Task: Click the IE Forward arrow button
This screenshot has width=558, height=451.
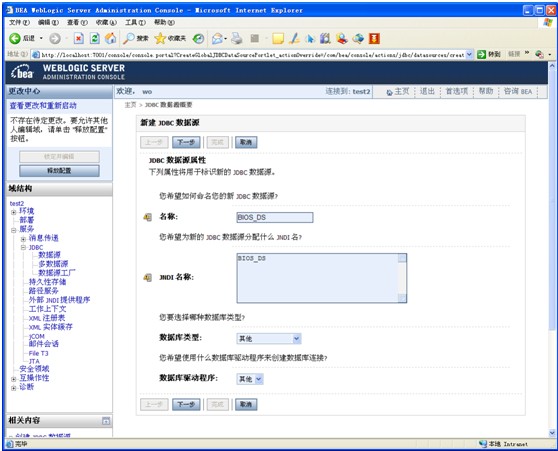Action: coord(55,38)
